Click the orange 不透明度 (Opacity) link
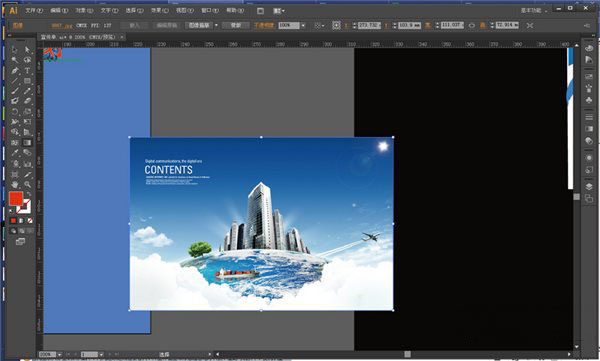Viewport: 600px width, 361px height. [x=264, y=25]
